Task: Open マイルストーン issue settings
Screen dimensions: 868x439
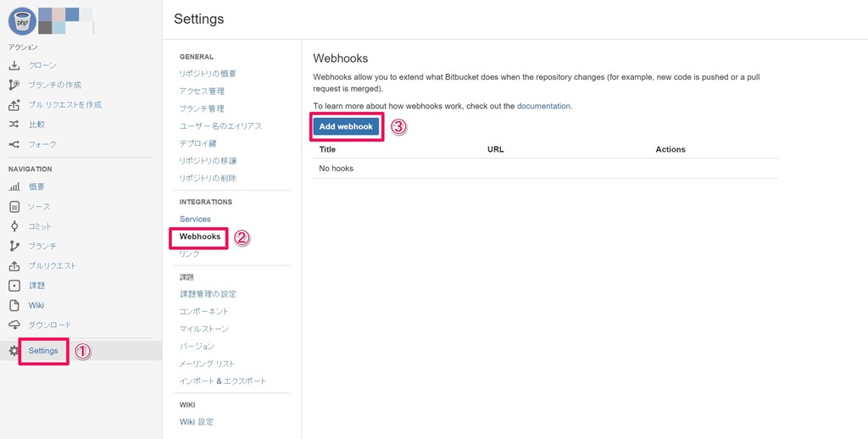Action: 203,329
